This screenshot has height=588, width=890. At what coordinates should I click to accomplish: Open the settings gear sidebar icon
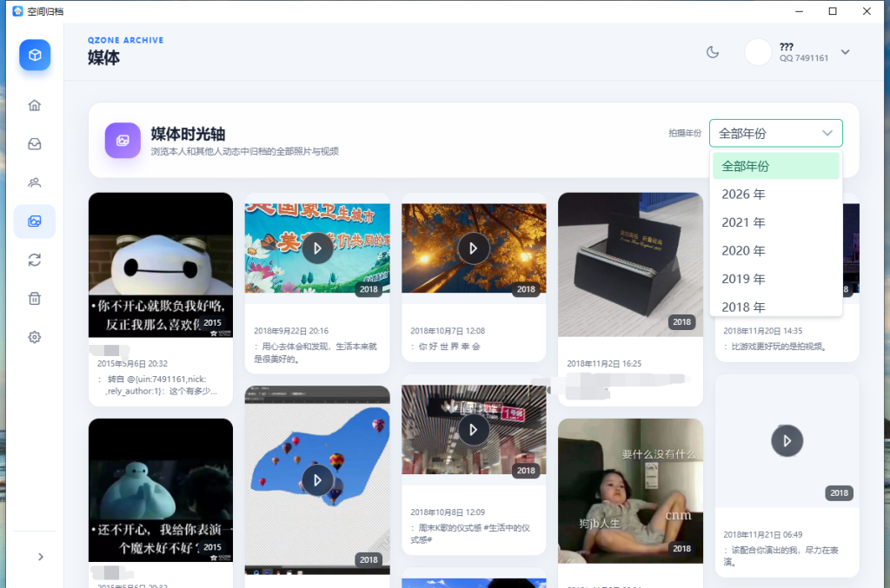click(35, 337)
